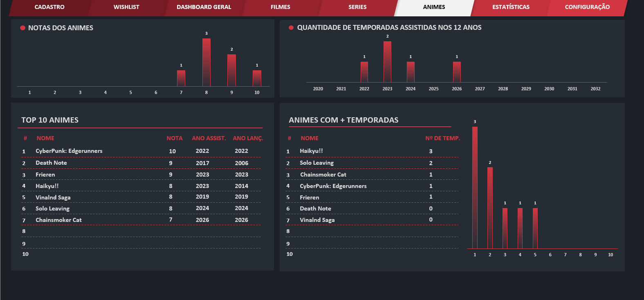644x300 pixels.
Task: Open the FILMES tab
Action: click(x=280, y=7)
